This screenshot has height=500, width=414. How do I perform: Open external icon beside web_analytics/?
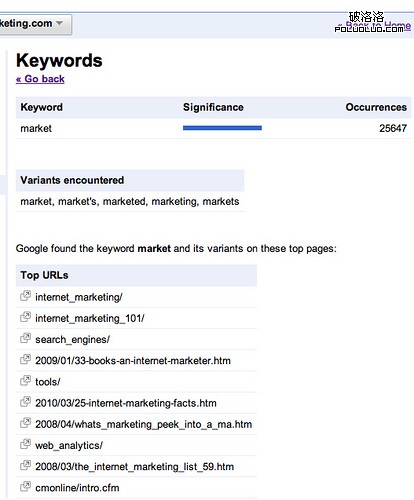coord(25,444)
